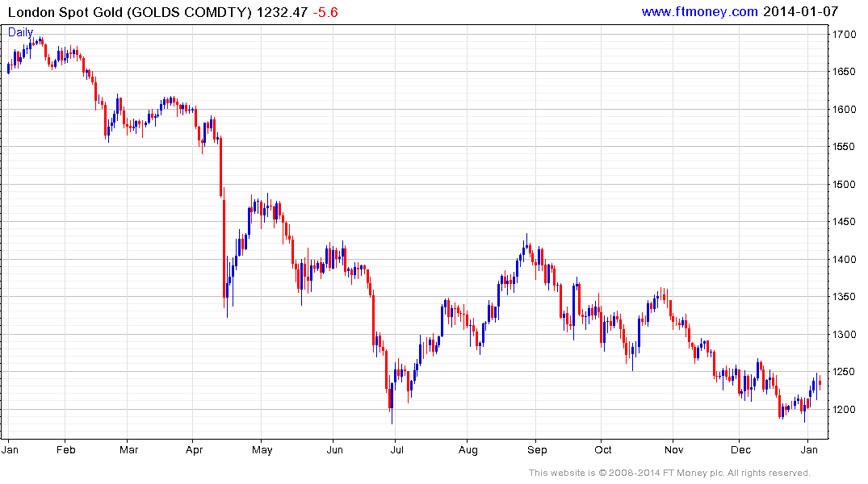Click the 'Mar' month axis label
Viewport: 868px width, 484px height.
(x=129, y=449)
